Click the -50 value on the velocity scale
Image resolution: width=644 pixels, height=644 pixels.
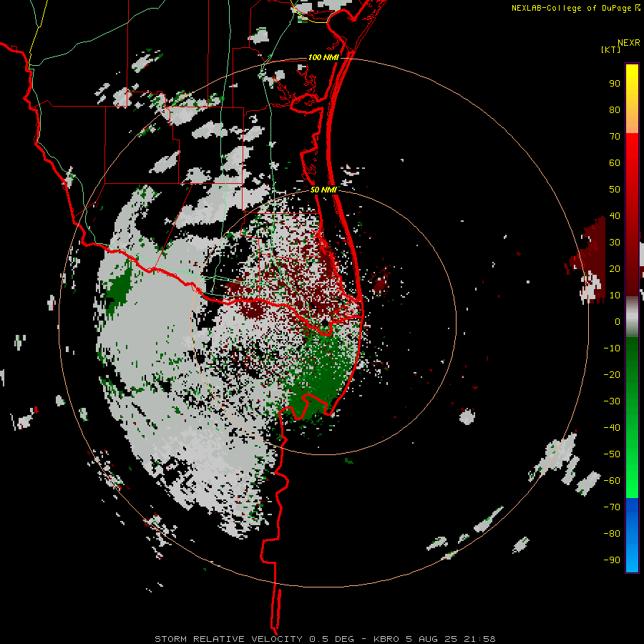pos(612,454)
